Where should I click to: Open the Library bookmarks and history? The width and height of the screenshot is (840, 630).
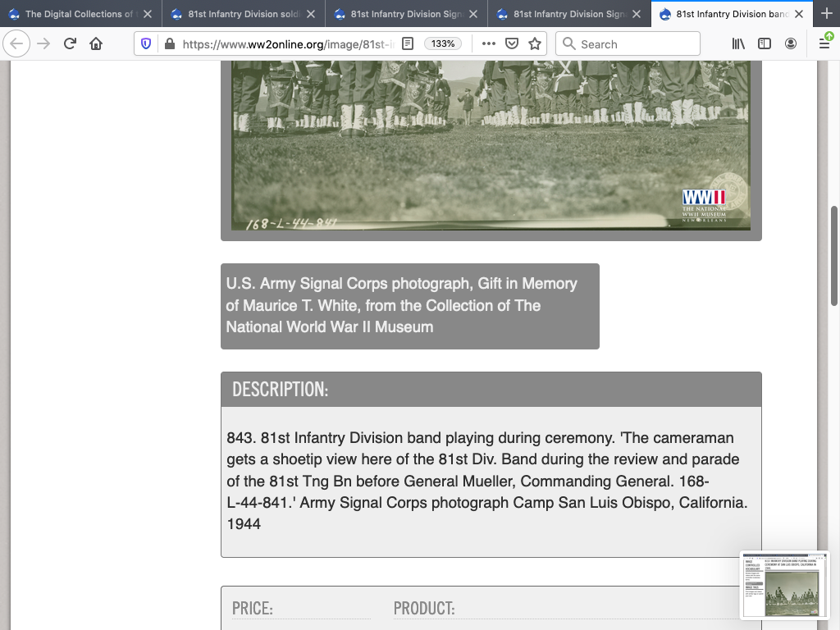[x=738, y=43]
